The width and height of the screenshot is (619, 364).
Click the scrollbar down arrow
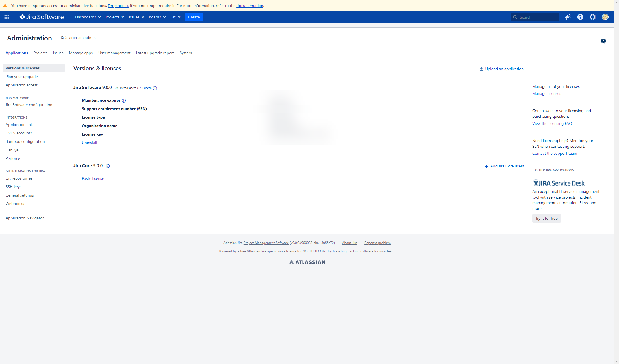[x=616, y=361]
